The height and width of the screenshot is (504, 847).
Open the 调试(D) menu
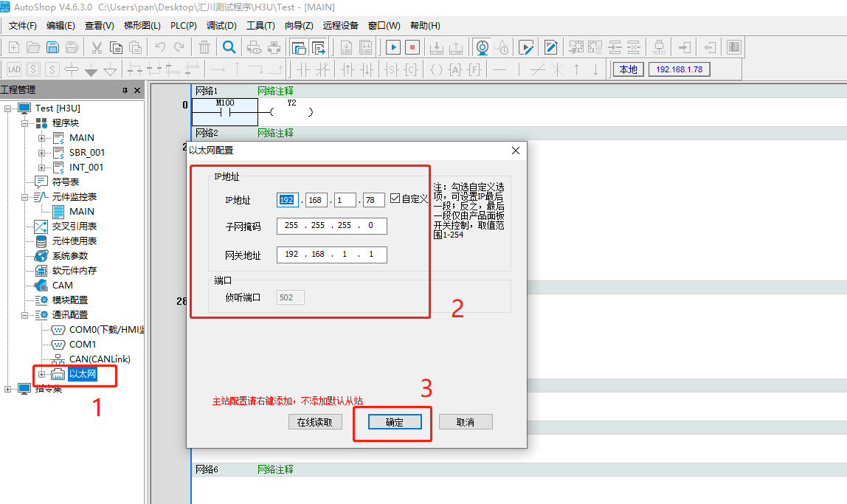point(221,25)
